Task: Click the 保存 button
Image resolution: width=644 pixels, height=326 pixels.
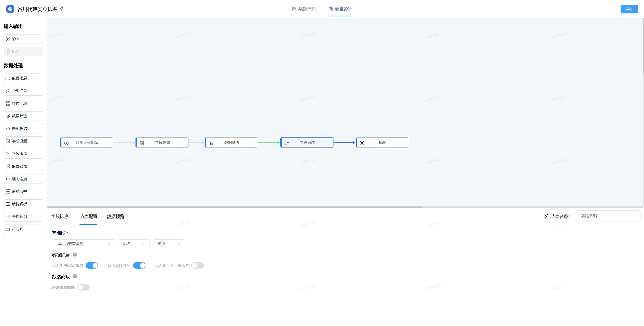Action: [x=629, y=9]
